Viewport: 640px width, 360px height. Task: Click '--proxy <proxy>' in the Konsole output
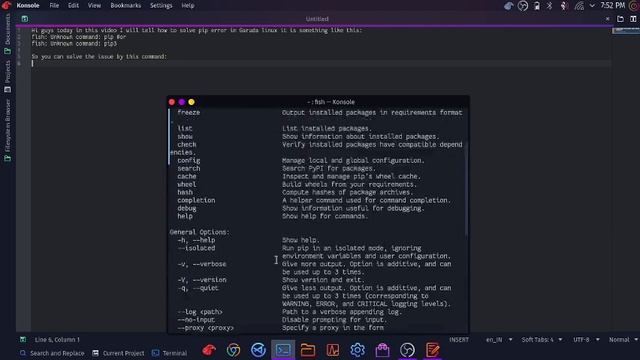click(206, 328)
